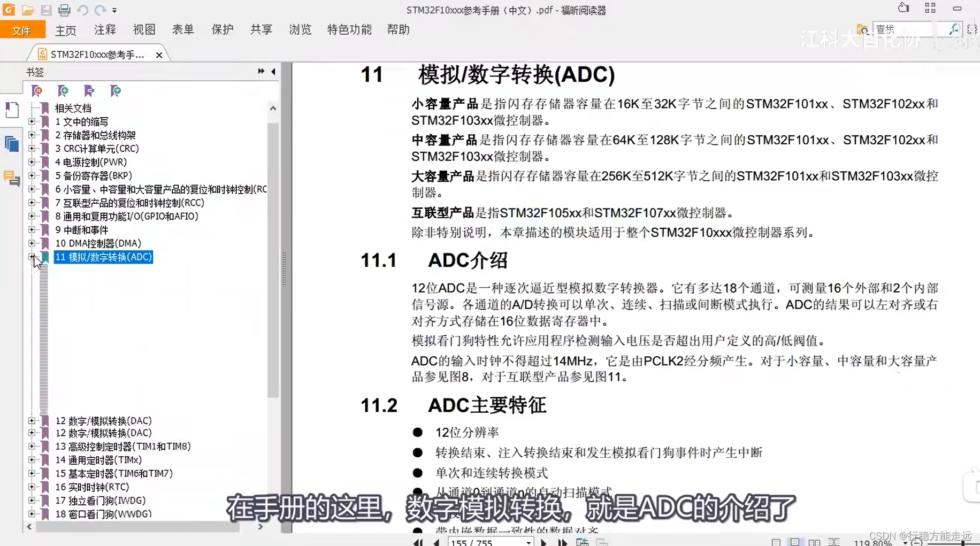
Task: Expand bookmark 13 高级控制定时器
Action: (32, 446)
